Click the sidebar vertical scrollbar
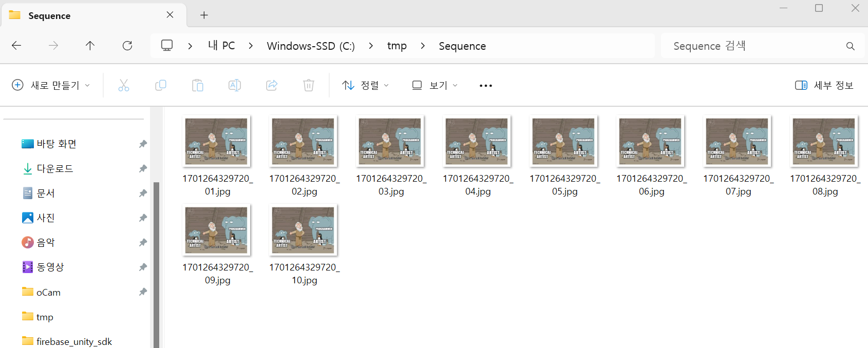The width and height of the screenshot is (868, 348). tap(156, 264)
